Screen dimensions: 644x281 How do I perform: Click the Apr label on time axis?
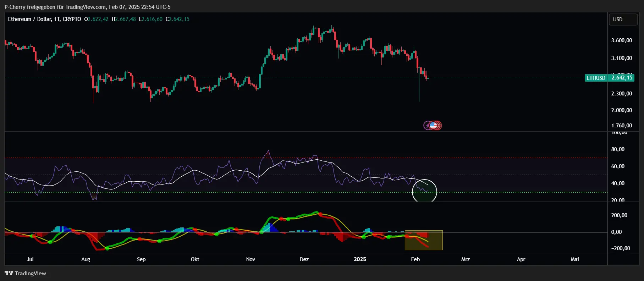click(x=521, y=259)
